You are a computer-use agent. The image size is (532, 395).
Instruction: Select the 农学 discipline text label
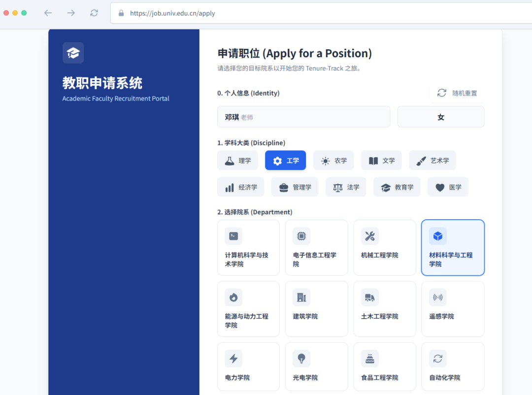[x=341, y=161]
